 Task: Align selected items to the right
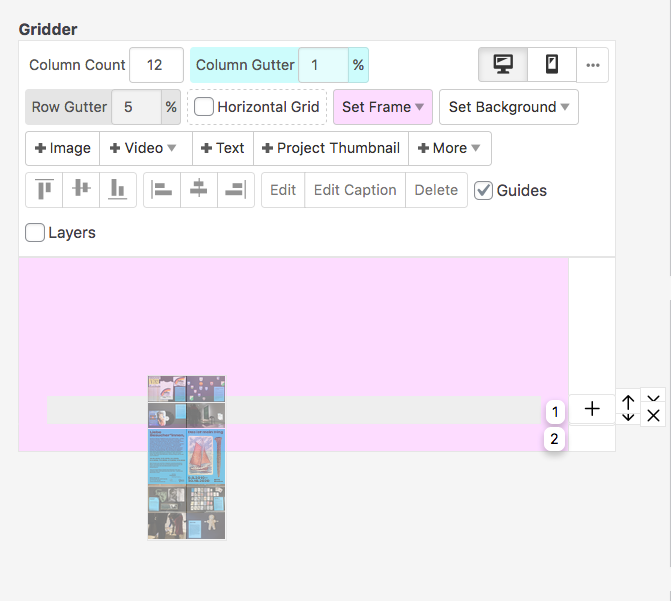pos(236,190)
